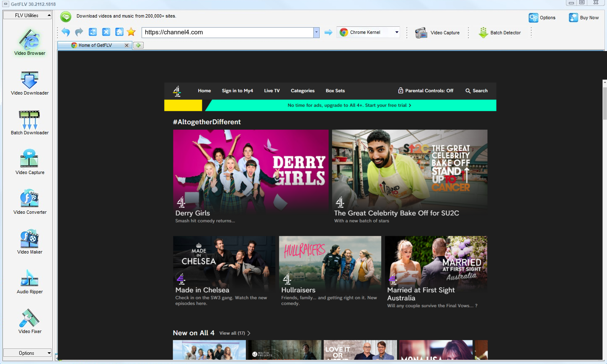Viewport: 607px width, 364px height.
Task: Open the Batch Downloader utility
Action: coord(29,123)
